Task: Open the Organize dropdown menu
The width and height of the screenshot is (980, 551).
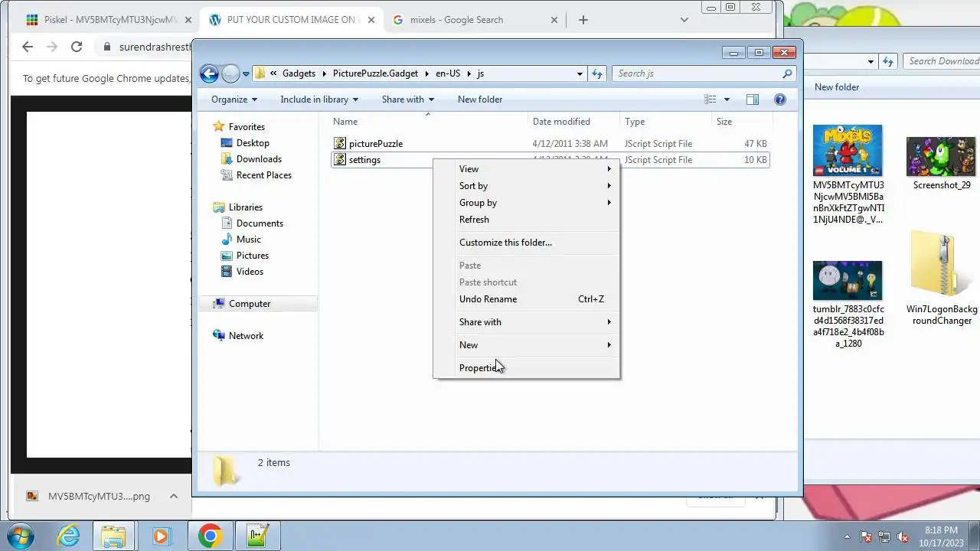Action: 234,99
